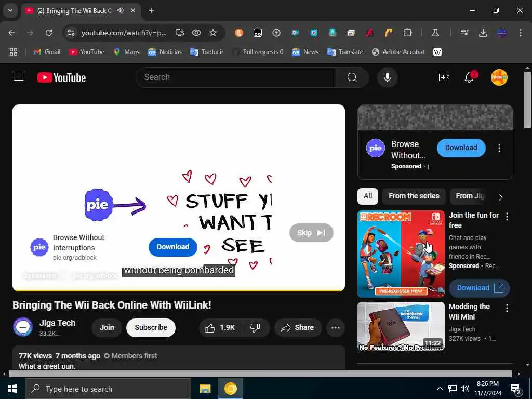Open options for Pie sponsored card
532x399 pixels.
coord(499,148)
